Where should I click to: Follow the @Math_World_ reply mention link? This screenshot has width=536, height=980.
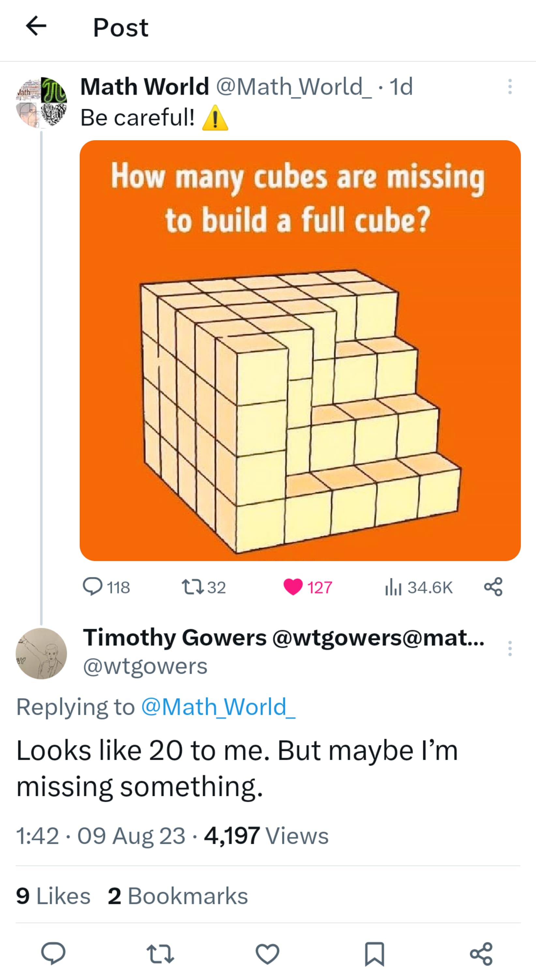coord(218,707)
